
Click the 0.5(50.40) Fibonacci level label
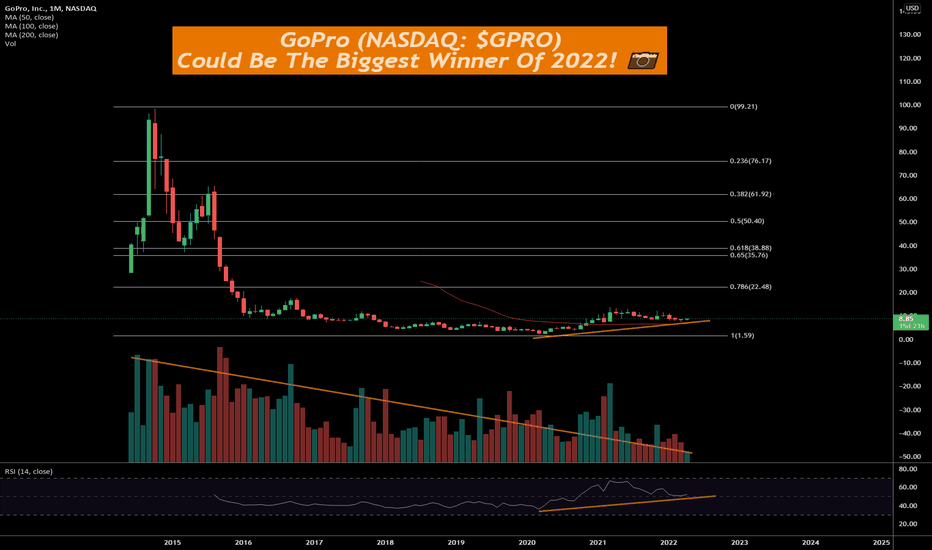tap(747, 221)
